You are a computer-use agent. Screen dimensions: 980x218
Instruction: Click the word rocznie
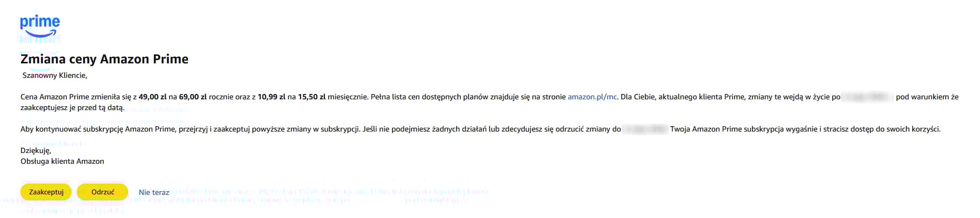point(221,97)
